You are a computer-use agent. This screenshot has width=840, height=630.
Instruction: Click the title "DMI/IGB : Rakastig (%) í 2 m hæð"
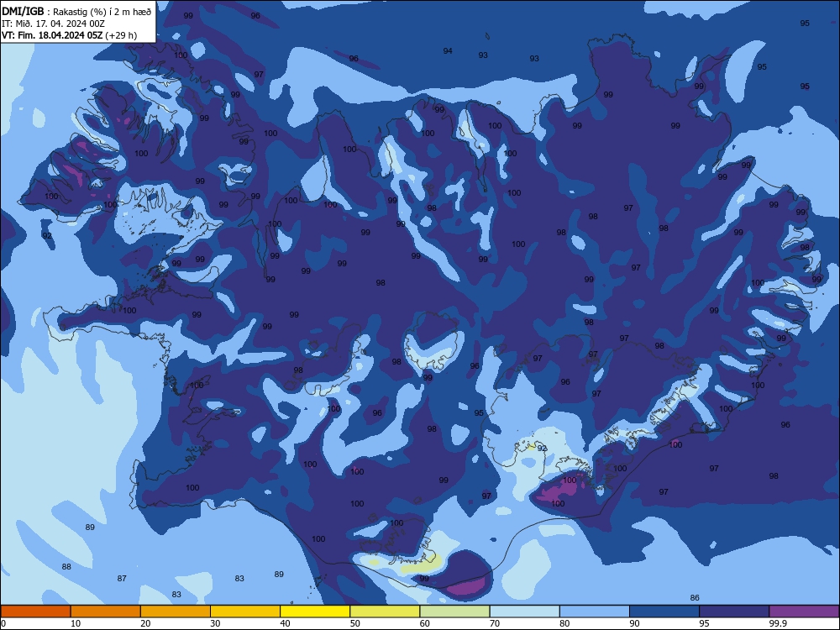[76, 12]
